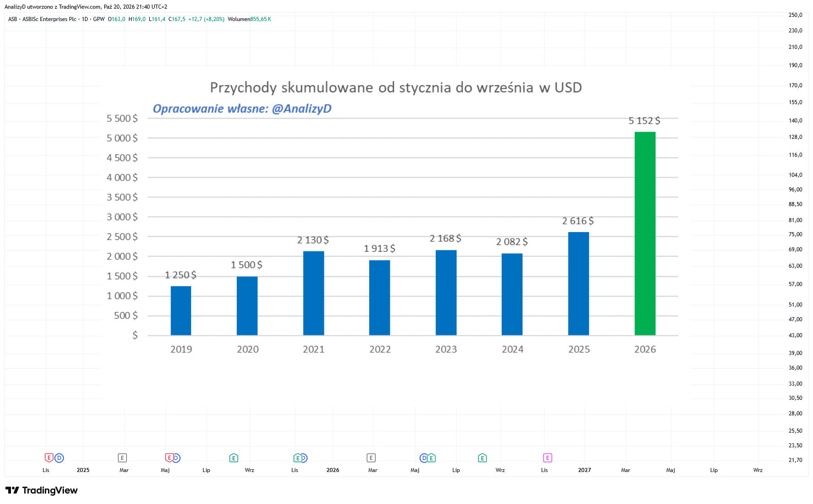Viewport: 813px width, 504px height.
Task: Click the '2023' category label under the bar chart
Action: point(446,349)
